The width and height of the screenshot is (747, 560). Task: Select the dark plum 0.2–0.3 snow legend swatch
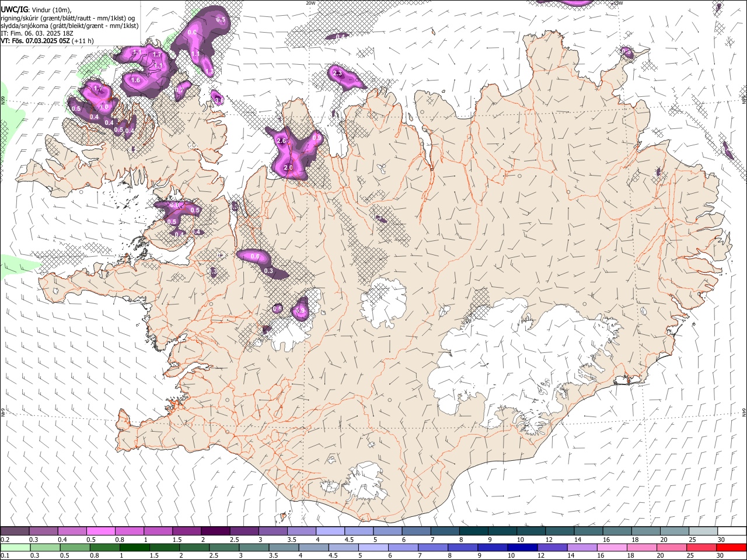(15, 531)
